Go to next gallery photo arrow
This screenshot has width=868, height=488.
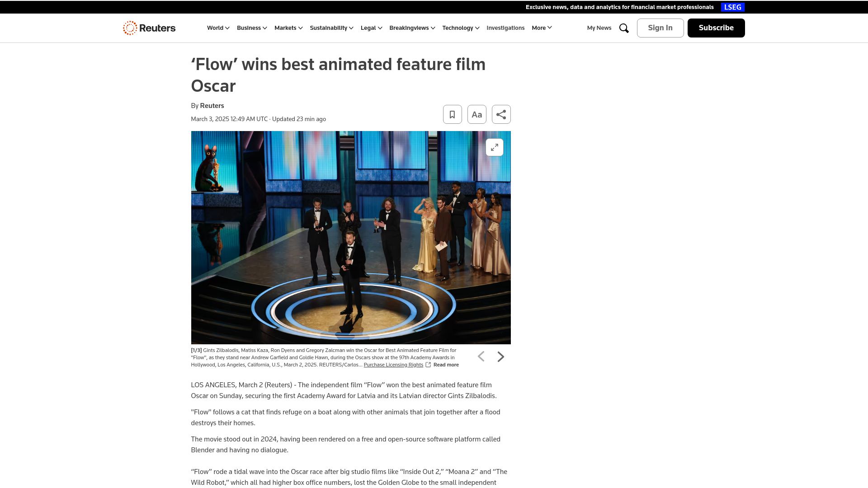[x=500, y=357]
